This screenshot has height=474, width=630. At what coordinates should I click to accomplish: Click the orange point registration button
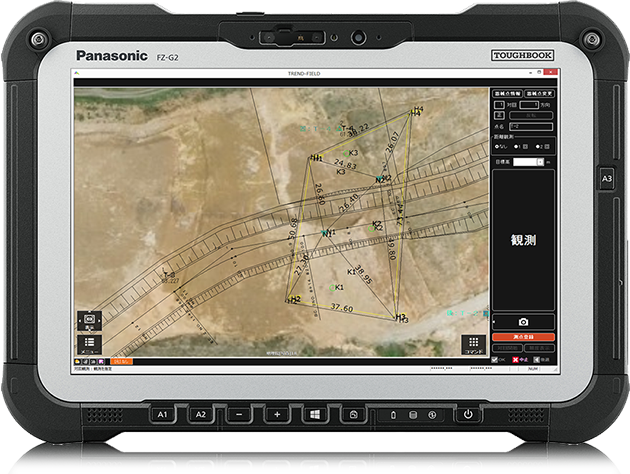coord(523,337)
